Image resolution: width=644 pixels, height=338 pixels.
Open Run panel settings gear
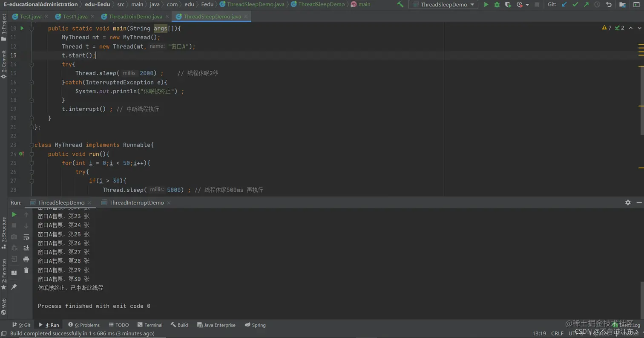coord(628,202)
